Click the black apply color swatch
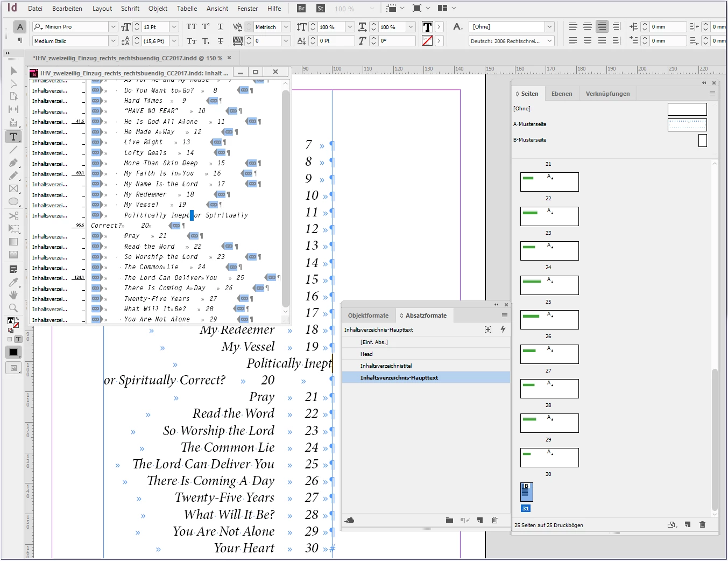Screen dimensions: 728x561 [13, 352]
